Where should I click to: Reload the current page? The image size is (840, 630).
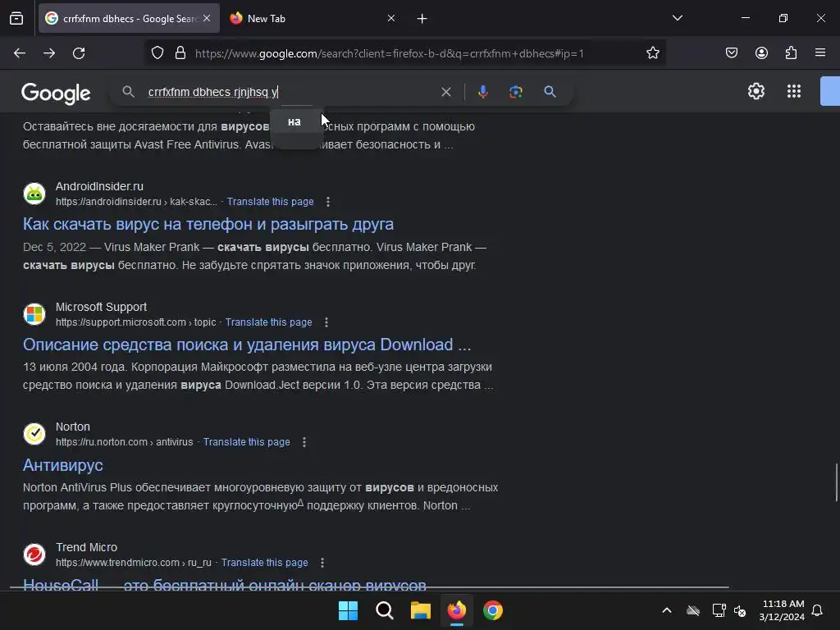tap(79, 53)
